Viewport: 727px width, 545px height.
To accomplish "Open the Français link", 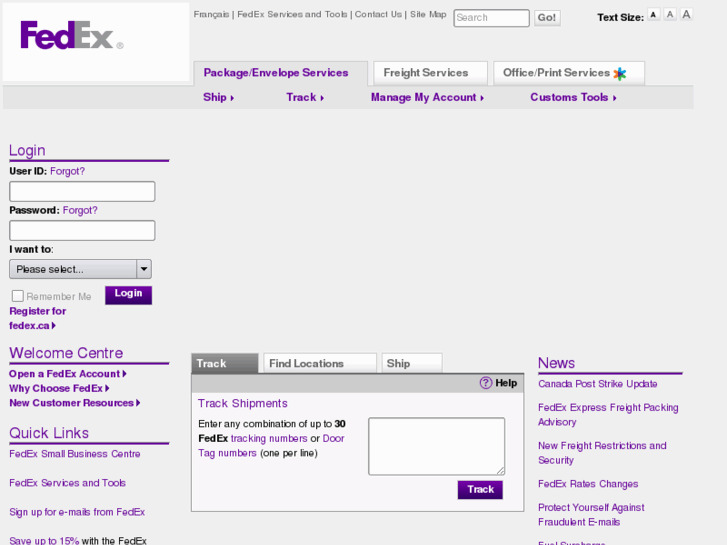I will 211,14.
